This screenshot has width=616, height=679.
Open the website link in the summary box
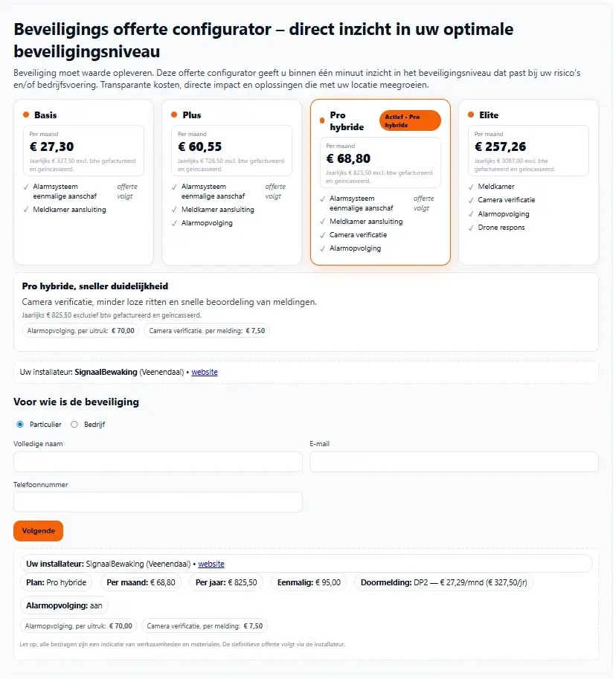[211, 564]
